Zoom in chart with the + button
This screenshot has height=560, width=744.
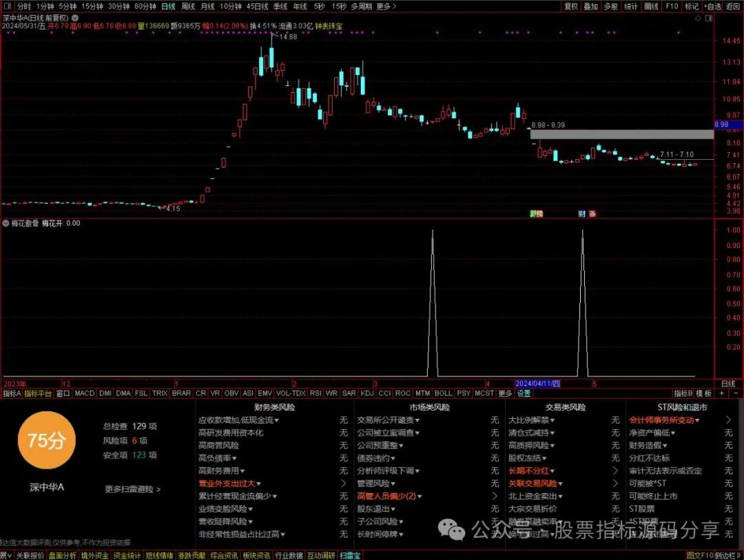(x=722, y=393)
